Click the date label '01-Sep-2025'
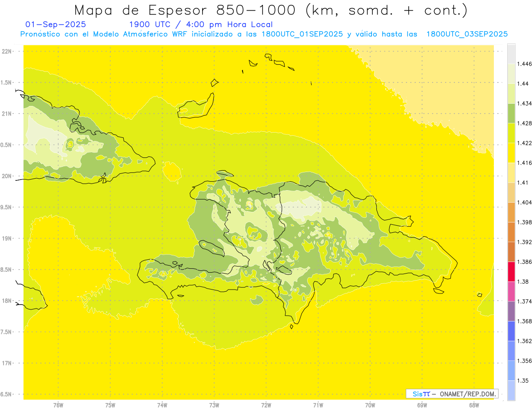532x411 pixels. point(56,24)
